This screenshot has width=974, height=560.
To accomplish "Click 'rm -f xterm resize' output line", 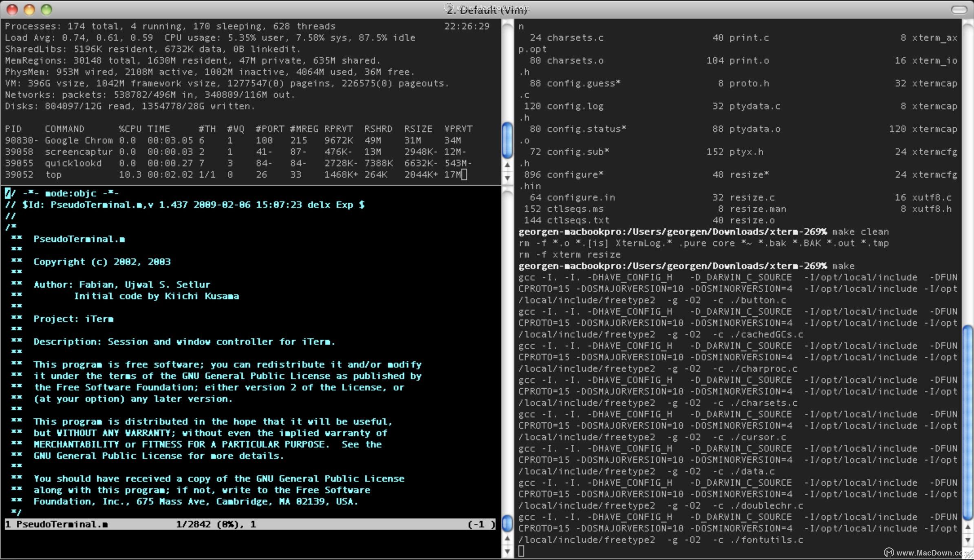I will coord(569,254).
